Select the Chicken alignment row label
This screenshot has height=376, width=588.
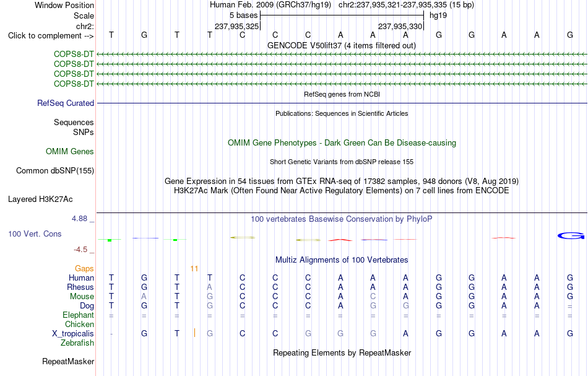click(79, 324)
